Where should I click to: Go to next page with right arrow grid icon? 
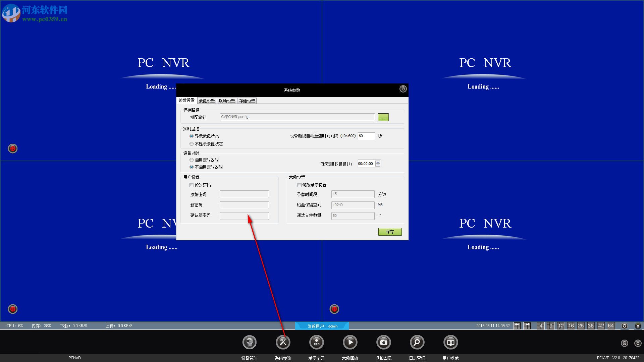coord(527,325)
